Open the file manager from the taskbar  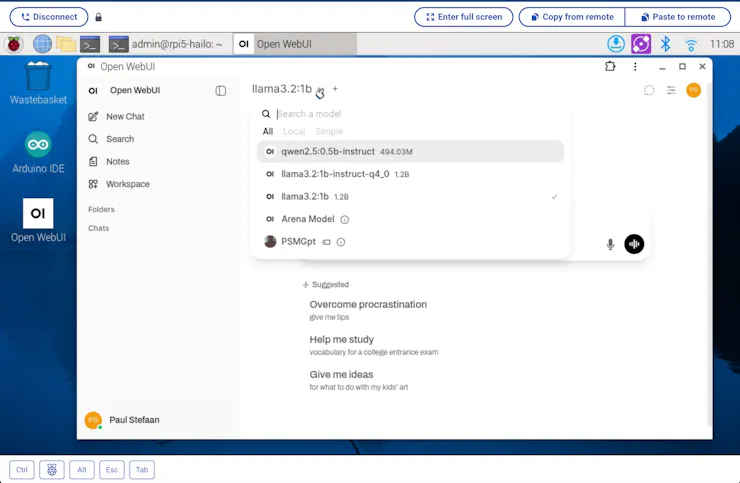66,44
